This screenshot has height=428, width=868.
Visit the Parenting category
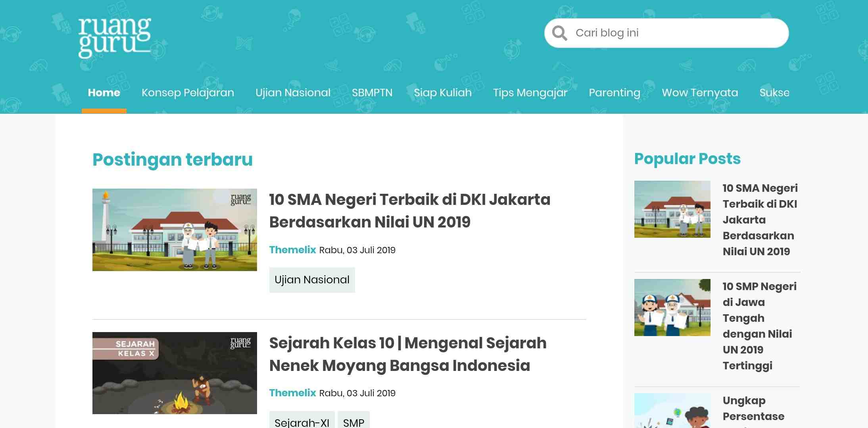pyautogui.click(x=614, y=92)
